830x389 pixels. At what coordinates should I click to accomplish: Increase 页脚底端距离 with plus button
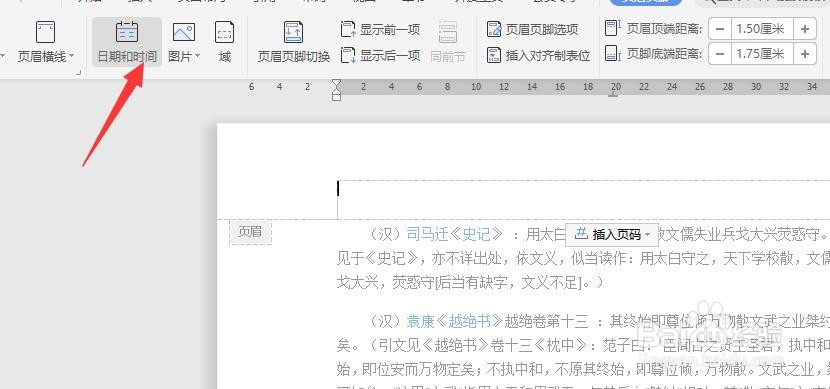coord(805,53)
